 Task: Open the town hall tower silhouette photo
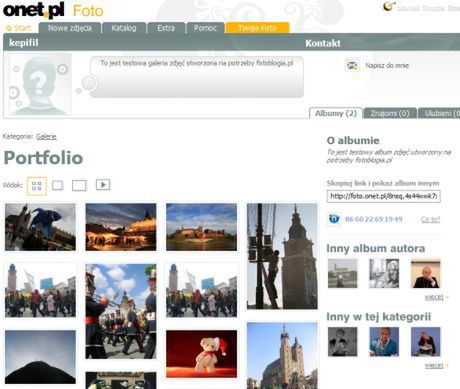pos(282,256)
